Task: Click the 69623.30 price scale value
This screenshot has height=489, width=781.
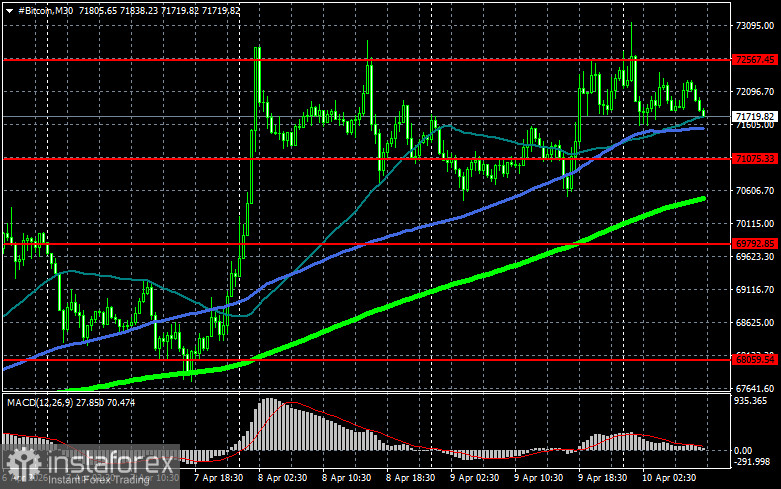Action: click(755, 256)
